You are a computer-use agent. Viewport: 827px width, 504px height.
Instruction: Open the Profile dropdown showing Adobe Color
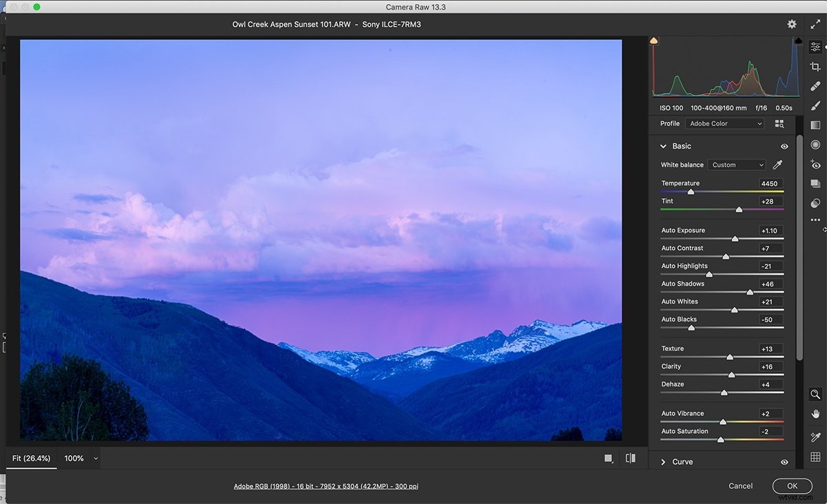725,123
